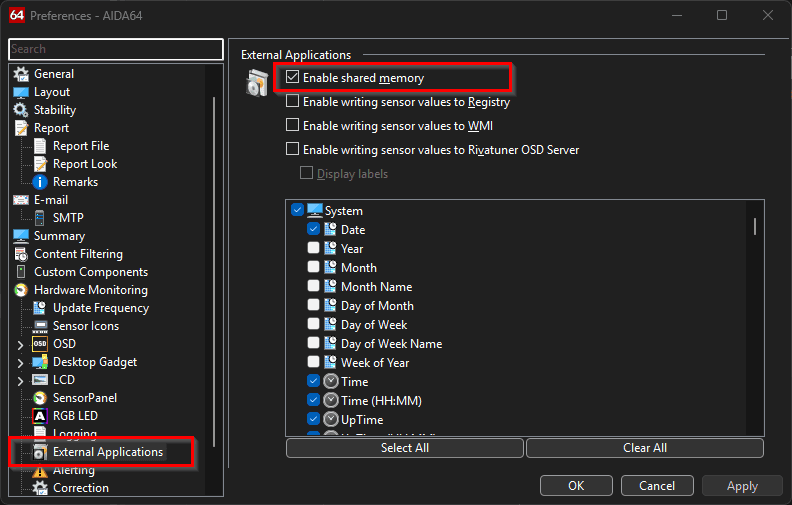Click the Stability gear icon

point(21,110)
